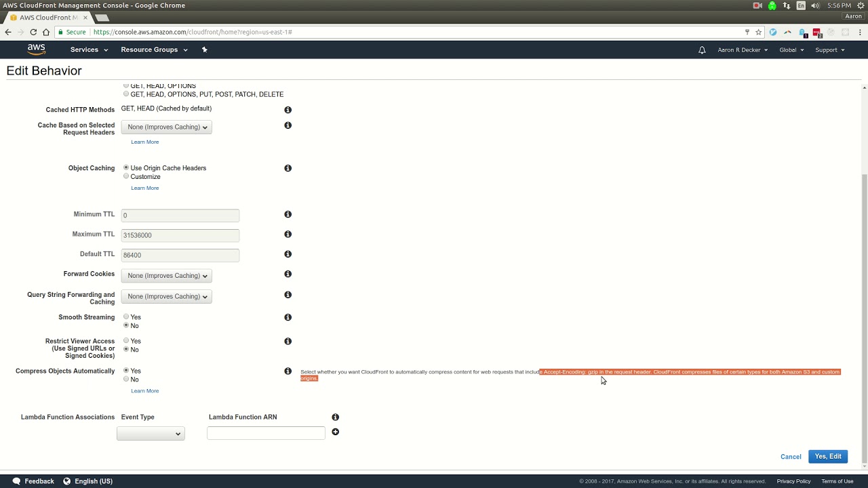The width and height of the screenshot is (868, 488).
Task: Bookmark the page with the star icon
Action: click(759, 32)
